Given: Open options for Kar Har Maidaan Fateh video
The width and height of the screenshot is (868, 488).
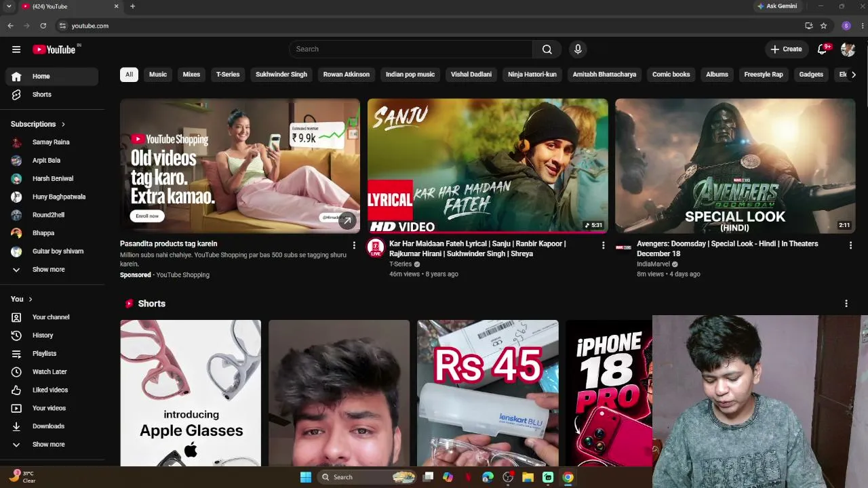Looking at the screenshot, I should [x=603, y=245].
